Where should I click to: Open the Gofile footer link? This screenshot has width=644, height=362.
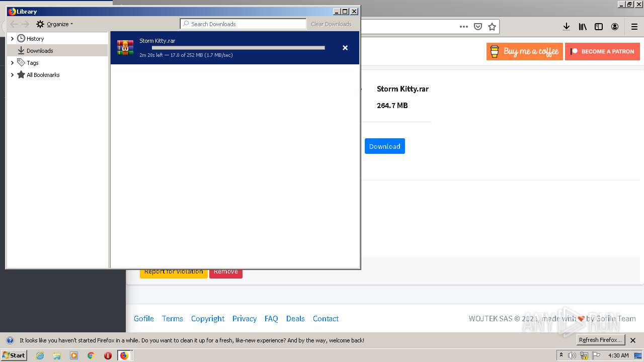click(144, 319)
